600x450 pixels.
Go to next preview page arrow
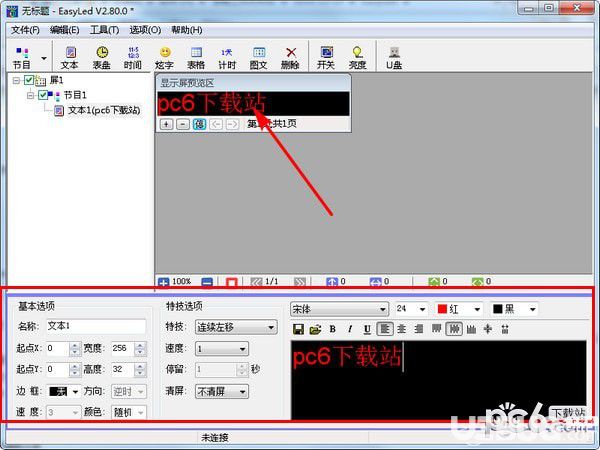pos(232,124)
